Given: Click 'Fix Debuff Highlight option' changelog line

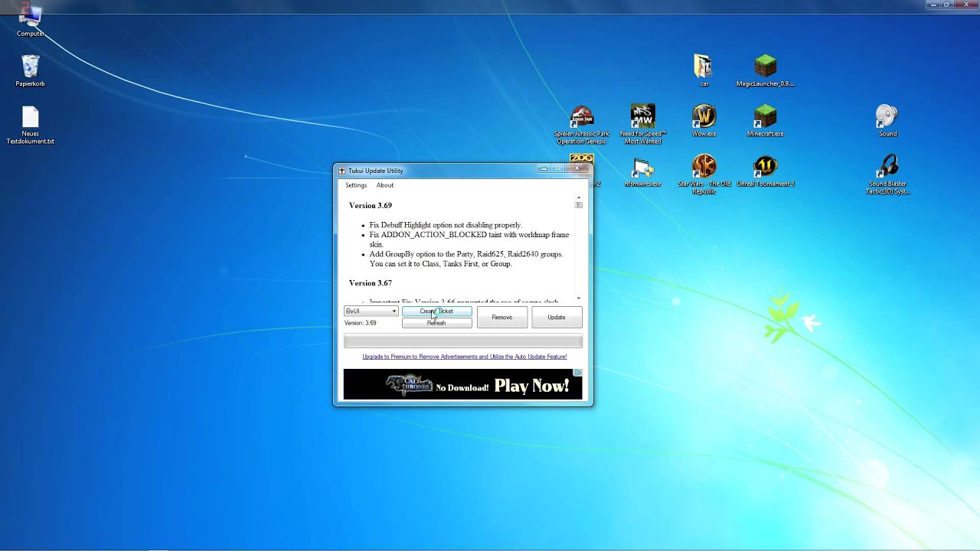Looking at the screenshot, I should point(446,225).
